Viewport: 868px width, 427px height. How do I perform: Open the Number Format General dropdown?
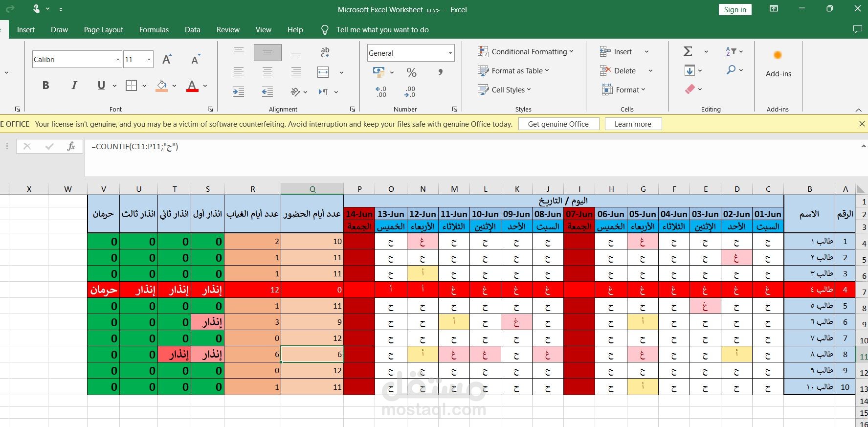(450, 53)
